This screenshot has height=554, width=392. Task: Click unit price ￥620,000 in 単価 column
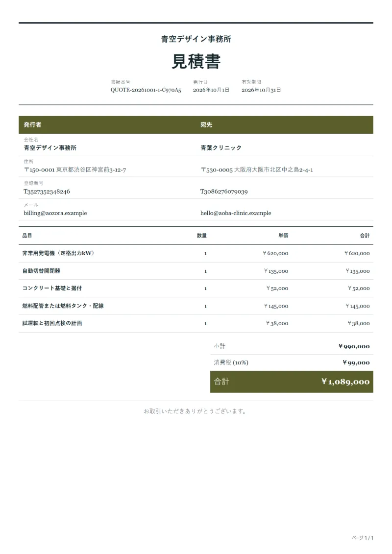275,253
